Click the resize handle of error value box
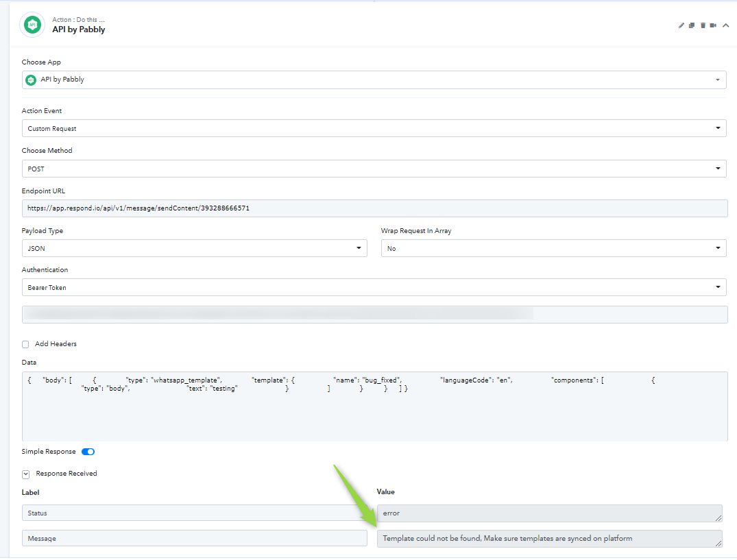737x560 pixels. (718, 518)
